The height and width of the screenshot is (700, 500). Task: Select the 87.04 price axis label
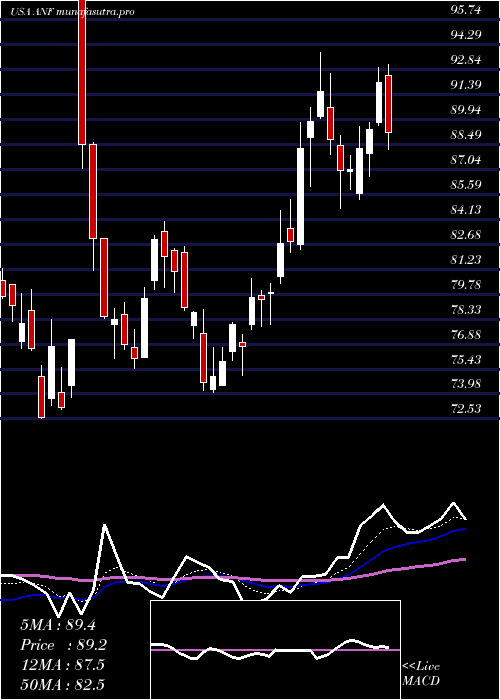point(466,160)
